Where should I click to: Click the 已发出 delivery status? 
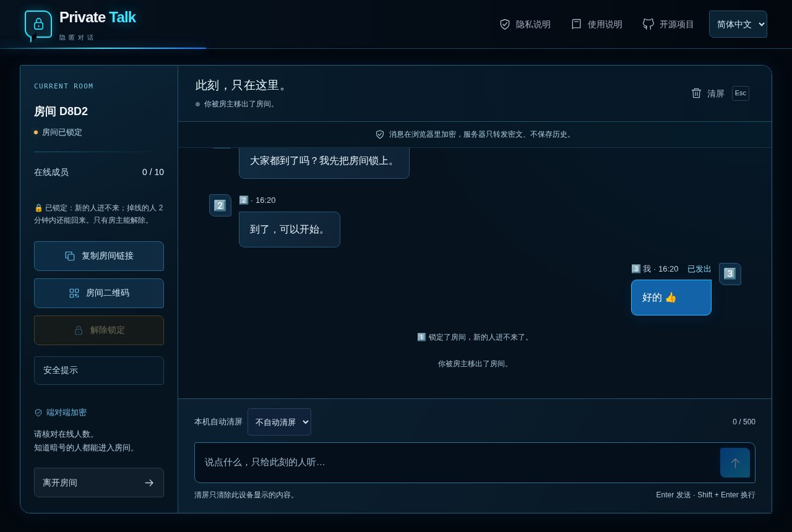click(699, 269)
